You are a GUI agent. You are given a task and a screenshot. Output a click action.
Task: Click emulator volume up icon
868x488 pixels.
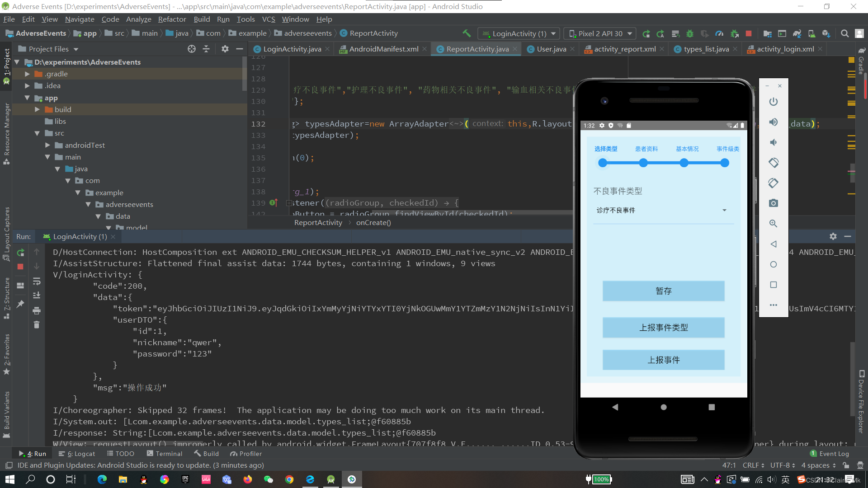(x=774, y=122)
